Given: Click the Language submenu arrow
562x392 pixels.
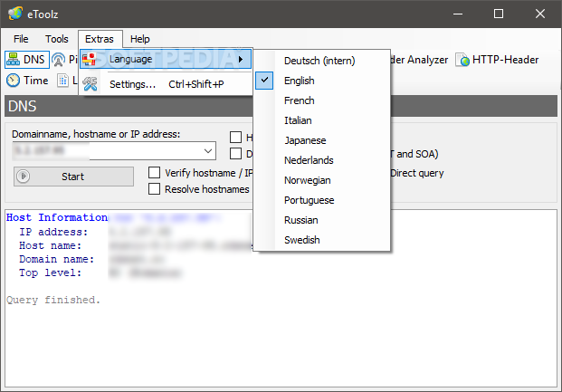Looking at the screenshot, I should (241, 59).
